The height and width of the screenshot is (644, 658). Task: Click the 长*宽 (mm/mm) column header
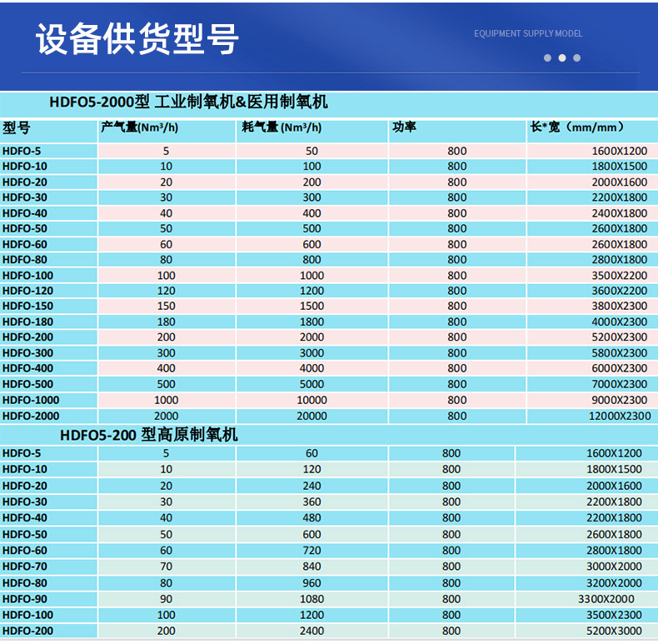coord(577,127)
